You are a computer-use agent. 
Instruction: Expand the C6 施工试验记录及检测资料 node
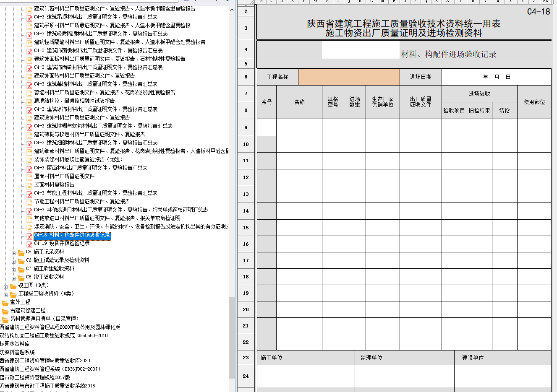point(13,262)
